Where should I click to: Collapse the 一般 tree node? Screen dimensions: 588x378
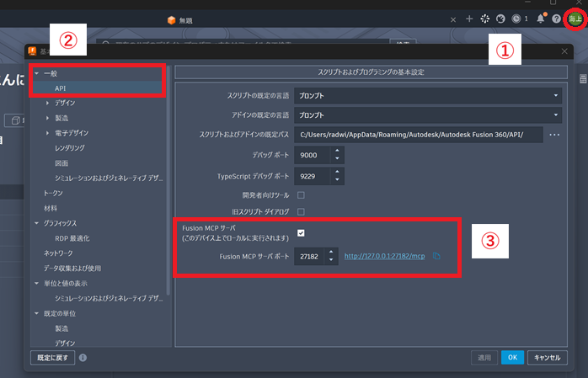click(x=37, y=73)
